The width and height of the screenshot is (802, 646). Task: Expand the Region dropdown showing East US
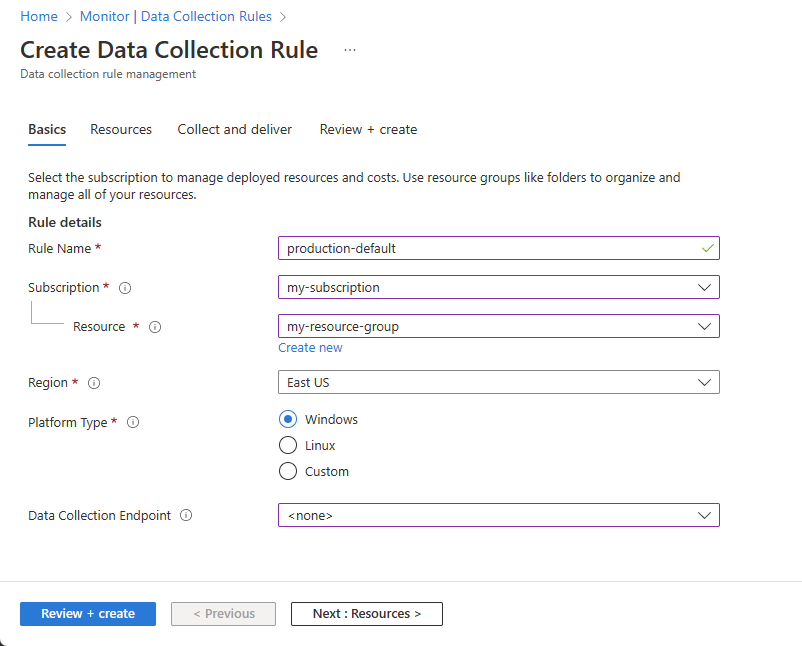coord(498,383)
